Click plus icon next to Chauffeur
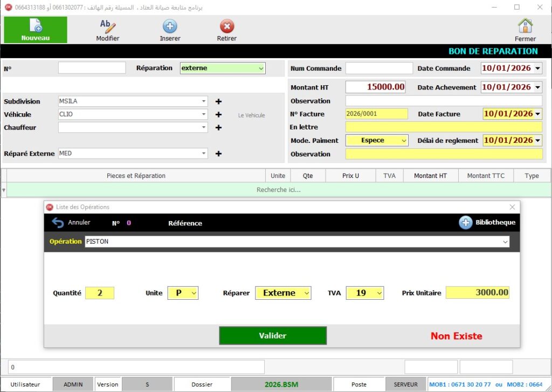 click(218, 128)
